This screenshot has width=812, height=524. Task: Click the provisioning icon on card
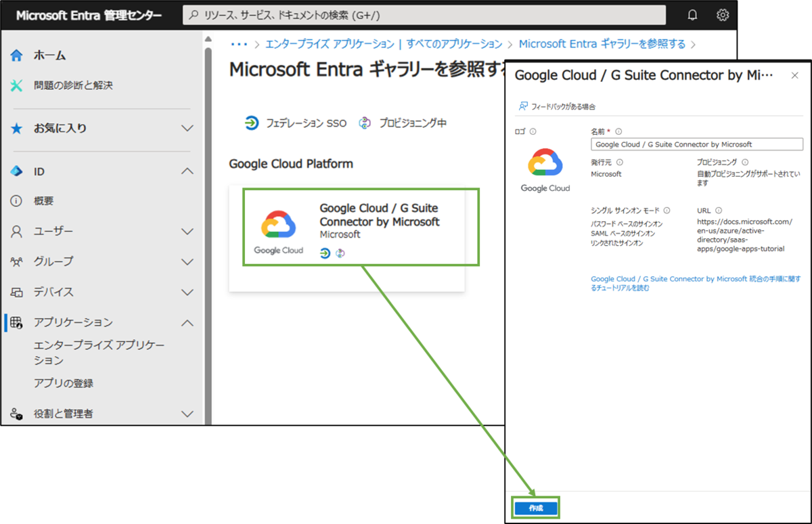(340, 253)
